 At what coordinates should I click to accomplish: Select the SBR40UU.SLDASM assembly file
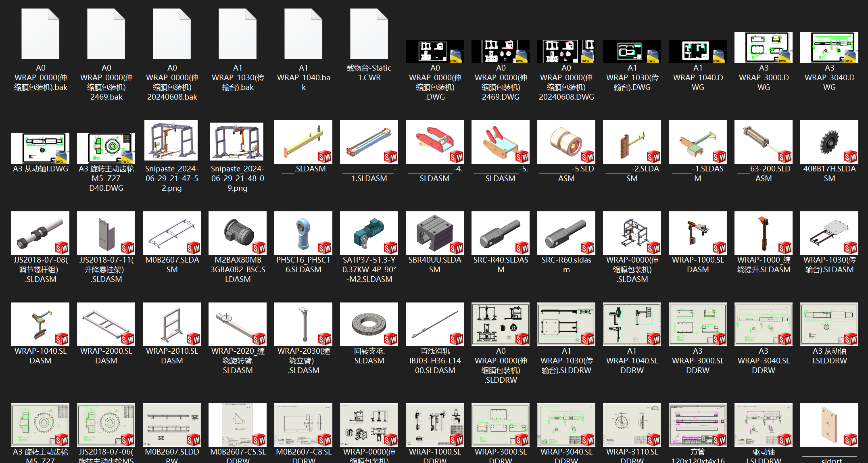pos(434,233)
